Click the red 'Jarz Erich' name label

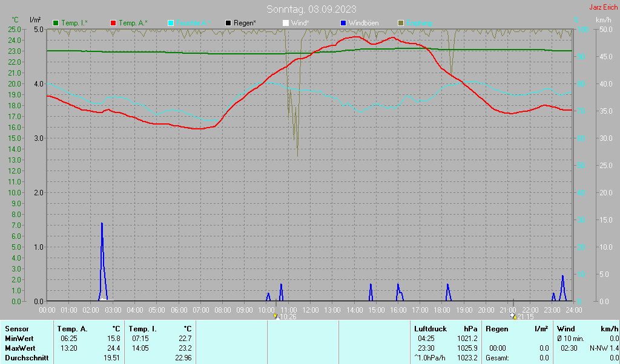click(604, 7)
